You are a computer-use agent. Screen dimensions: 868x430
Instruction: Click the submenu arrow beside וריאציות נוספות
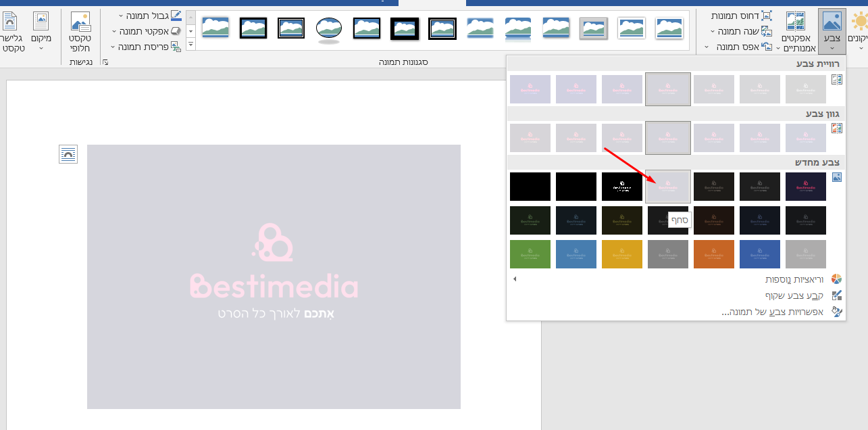coord(515,279)
